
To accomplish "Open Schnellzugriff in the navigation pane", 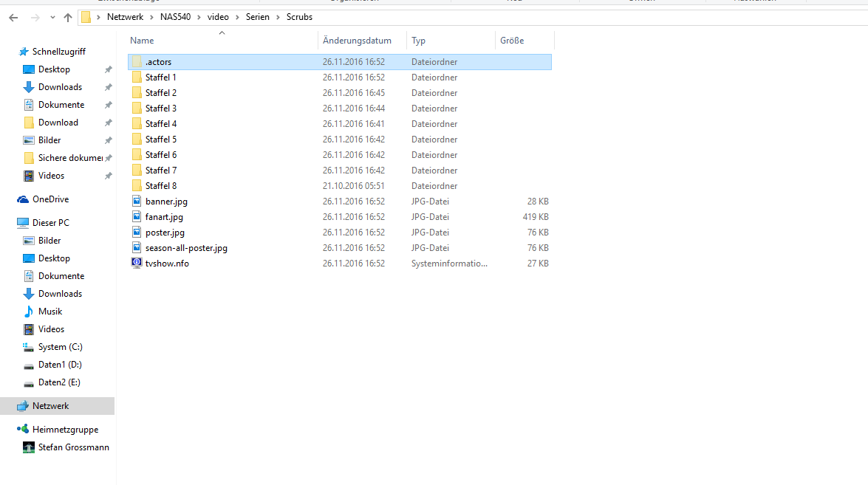I will [x=58, y=52].
